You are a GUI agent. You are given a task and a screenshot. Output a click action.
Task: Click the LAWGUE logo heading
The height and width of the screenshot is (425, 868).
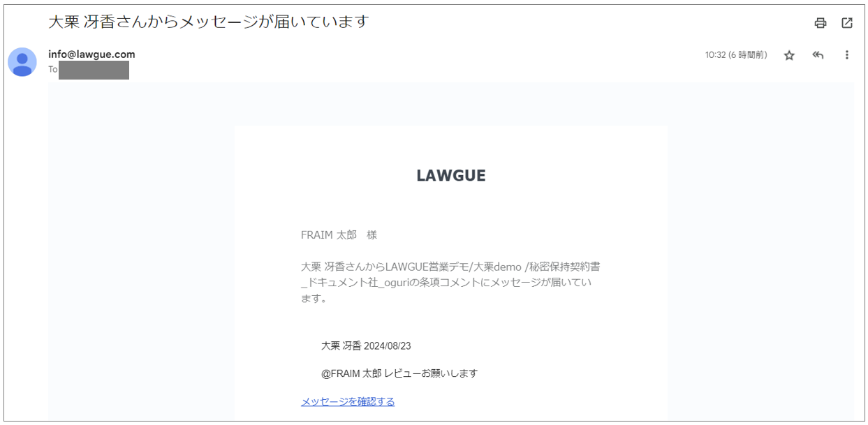pos(450,176)
